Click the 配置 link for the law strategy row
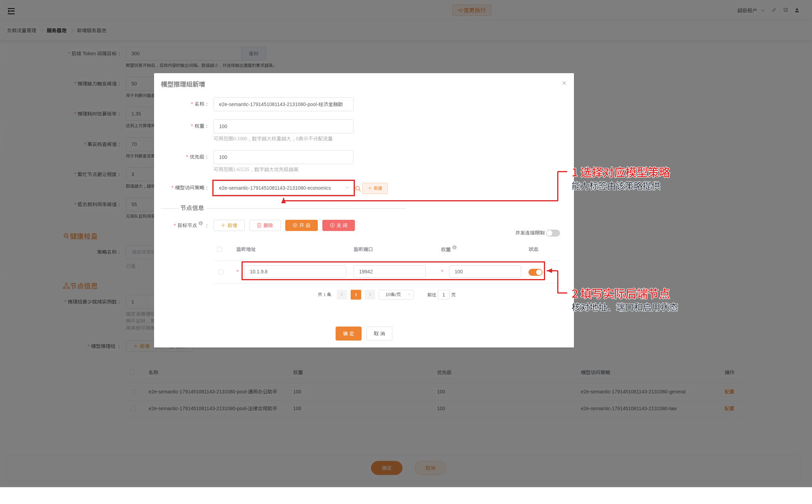Image resolution: width=812 pixels, height=504 pixels. (729, 408)
